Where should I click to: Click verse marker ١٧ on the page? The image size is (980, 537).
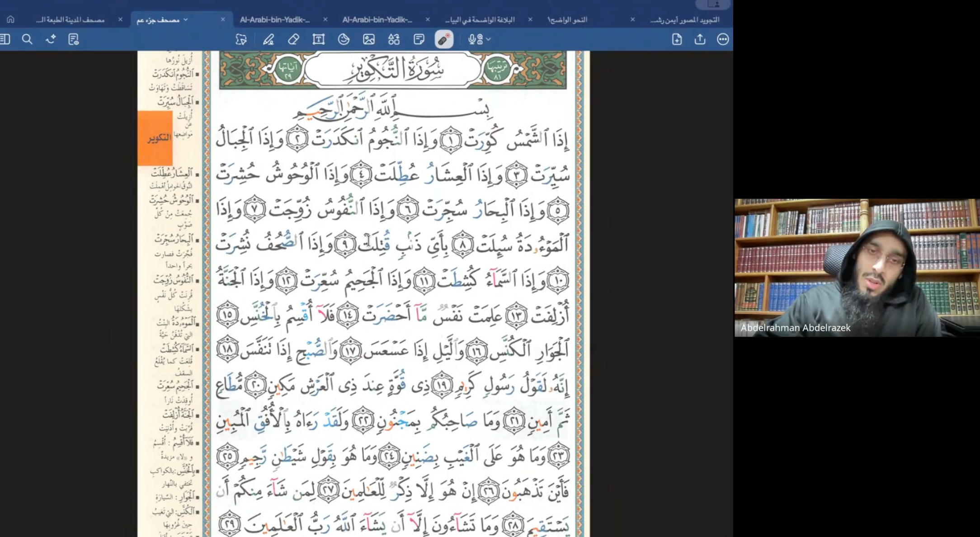click(x=350, y=350)
